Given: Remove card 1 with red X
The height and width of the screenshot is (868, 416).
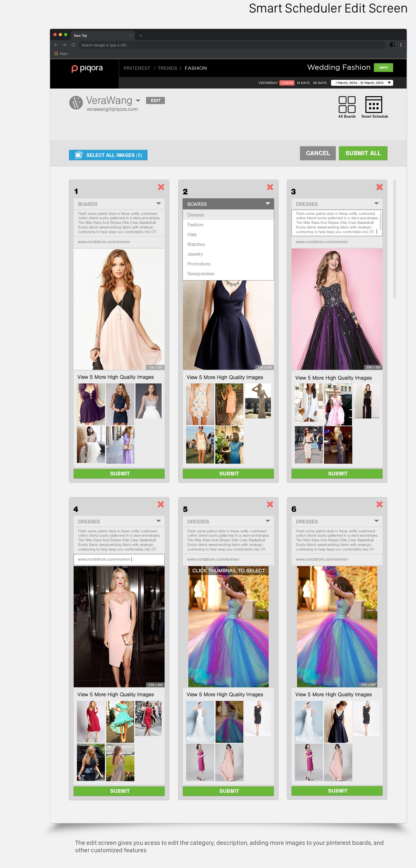Looking at the screenshot, I should click(x=161, y=187).
